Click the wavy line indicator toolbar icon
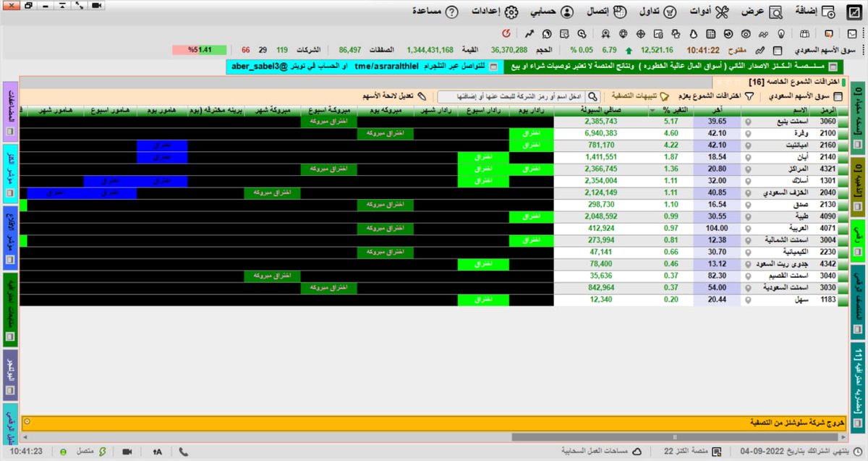Viewport: 868px width, 461px height. [762, 34]
